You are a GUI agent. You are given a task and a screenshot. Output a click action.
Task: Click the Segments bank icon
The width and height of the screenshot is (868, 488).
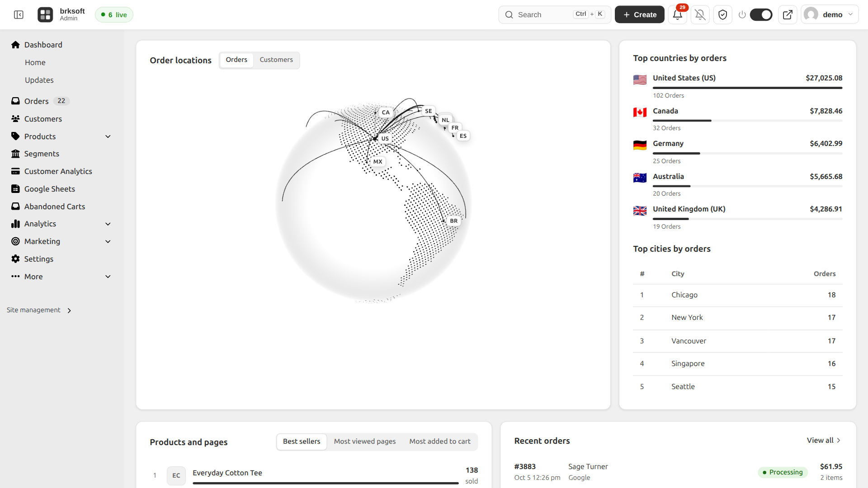pyautogui.click(x=15, y=154)
